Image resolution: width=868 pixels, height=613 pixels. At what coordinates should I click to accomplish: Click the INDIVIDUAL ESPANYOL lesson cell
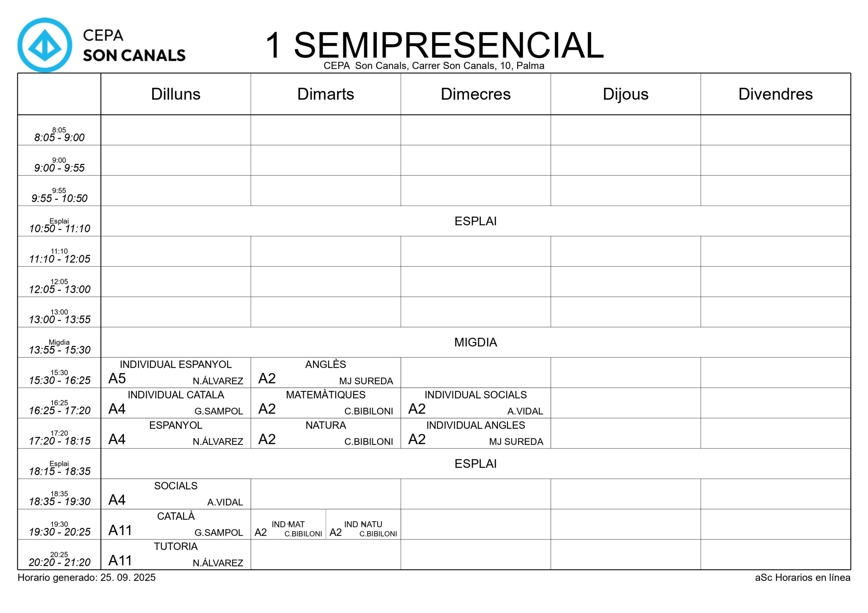point(175,373)
